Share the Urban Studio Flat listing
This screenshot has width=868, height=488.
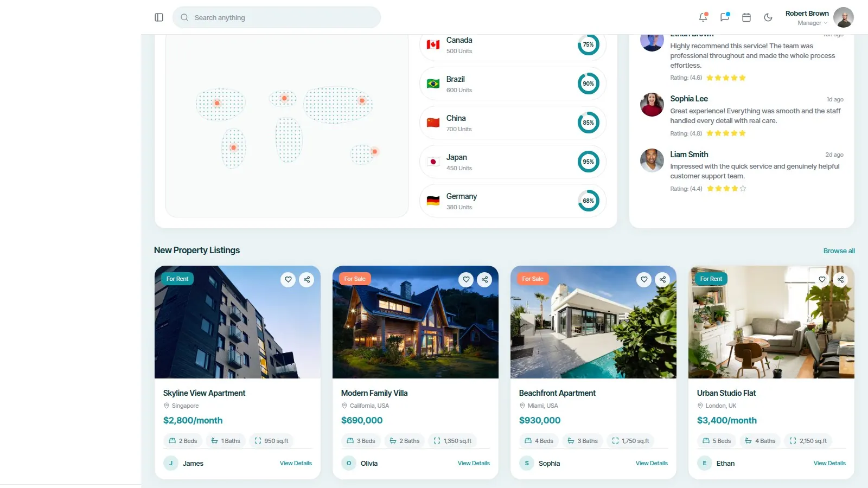(x=840, y=279)
